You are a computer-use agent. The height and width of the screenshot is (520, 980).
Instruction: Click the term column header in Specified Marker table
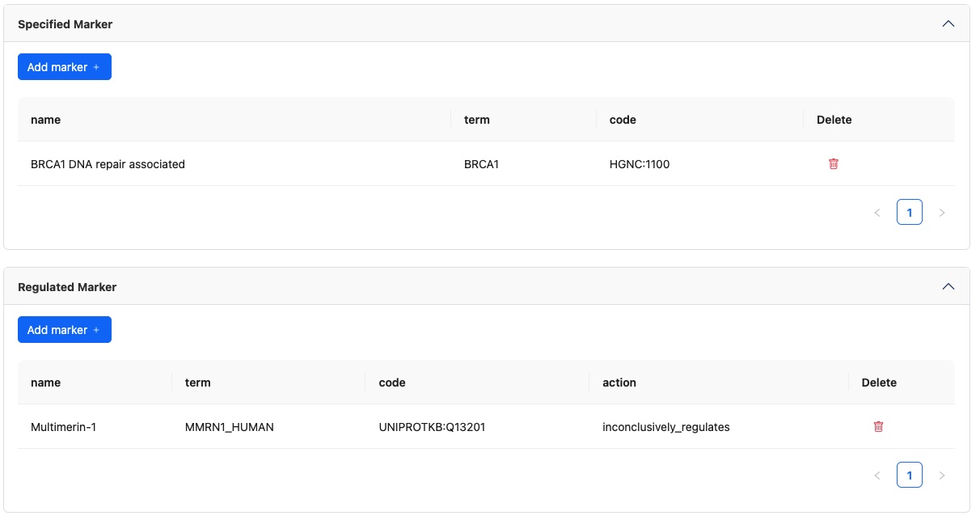[524, 120]
